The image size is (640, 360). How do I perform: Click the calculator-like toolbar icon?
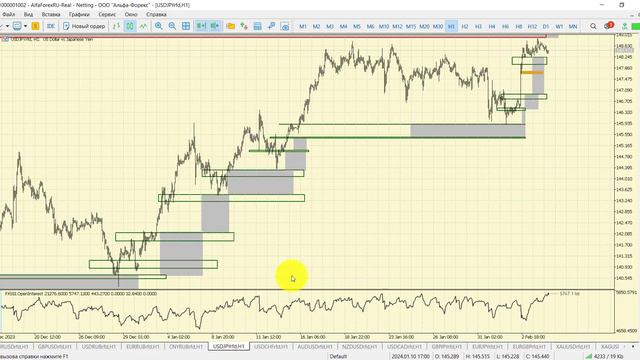258,26
